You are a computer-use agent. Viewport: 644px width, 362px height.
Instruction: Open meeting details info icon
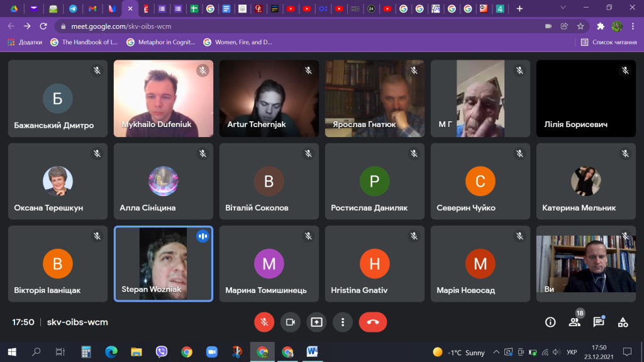[x=550, y=322]
